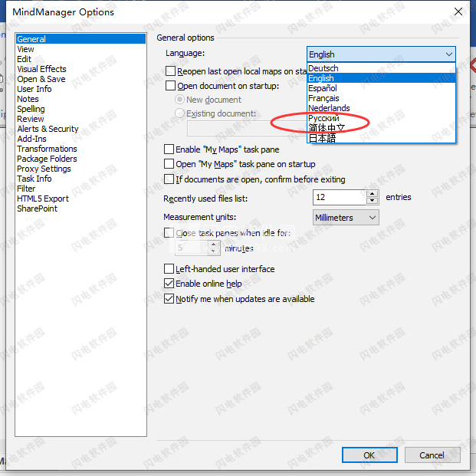Toggle Reopen last open local maps checkbox

tap(171, 71)
